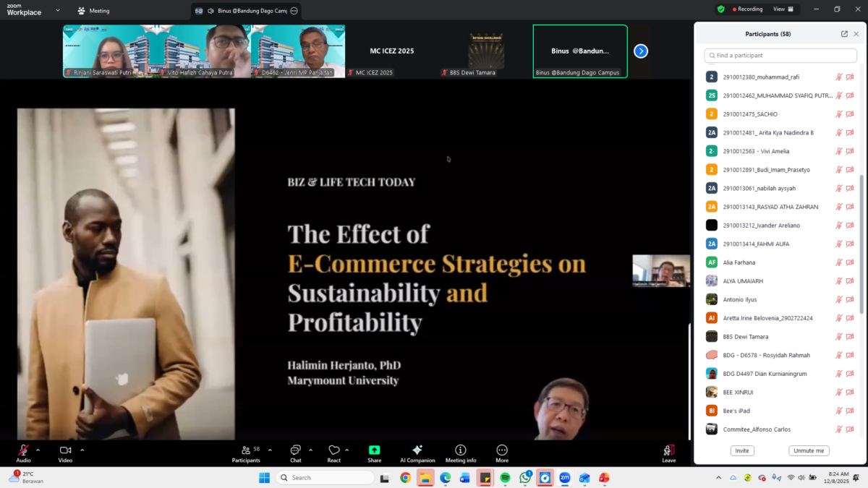868x488 pixels.
Task: Pop out the Participants panel
Action: pyautogui.click(x=844, y=34)
